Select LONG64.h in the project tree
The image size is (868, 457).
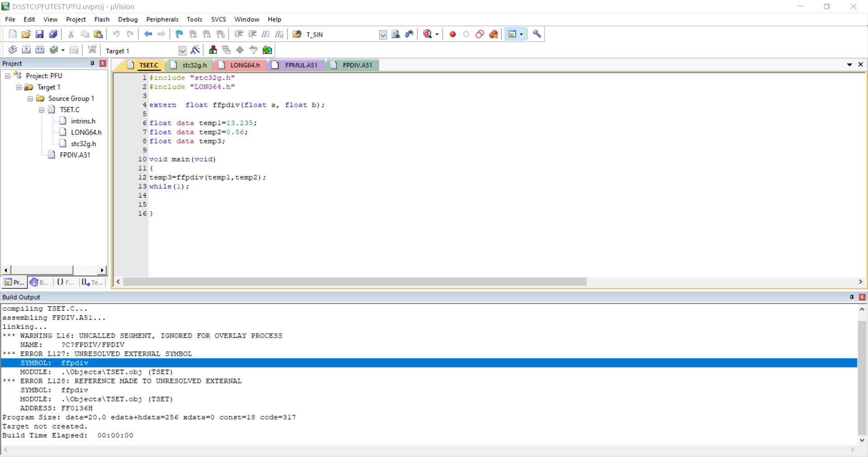tap(86, 132)
